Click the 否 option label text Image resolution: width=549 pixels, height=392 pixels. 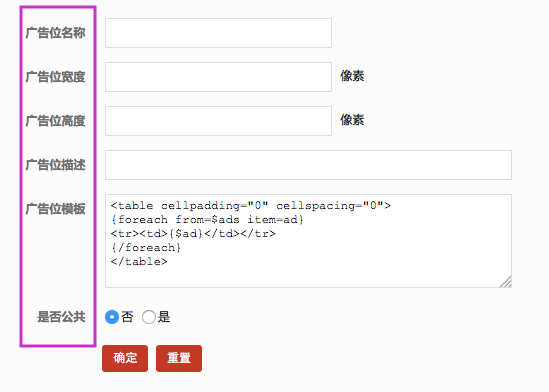coord(127,317)
